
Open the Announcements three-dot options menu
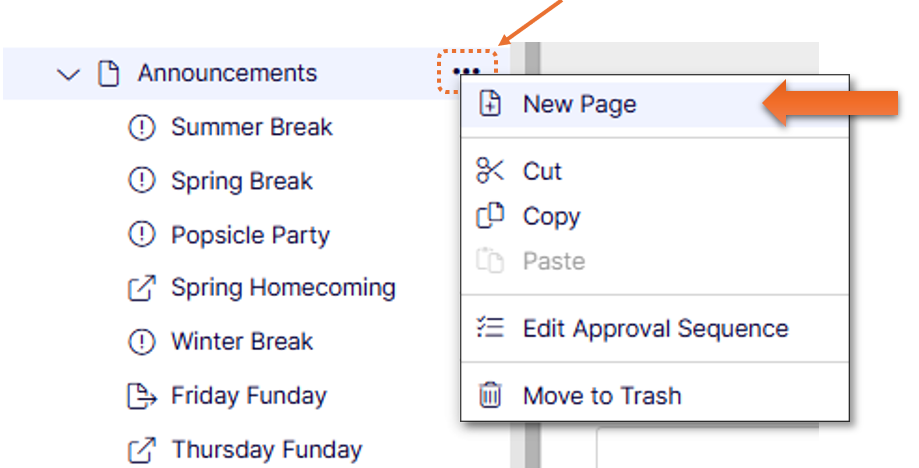(x=467, y=72)
